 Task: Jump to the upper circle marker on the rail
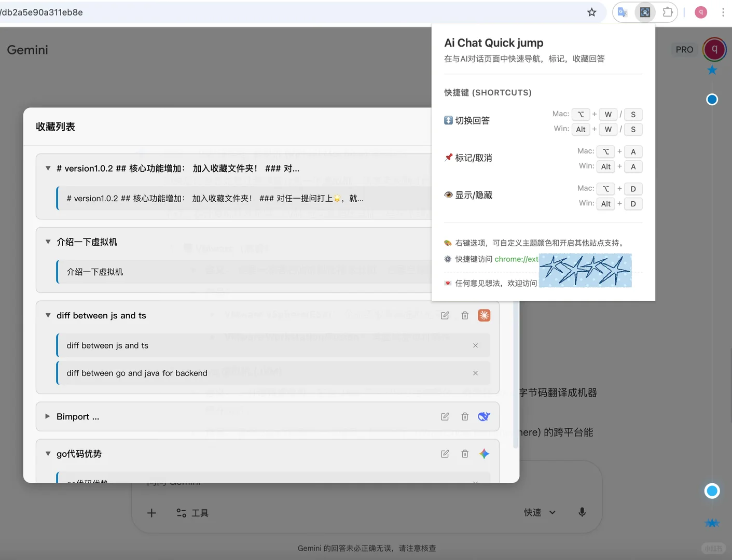(x=712, y=99)
